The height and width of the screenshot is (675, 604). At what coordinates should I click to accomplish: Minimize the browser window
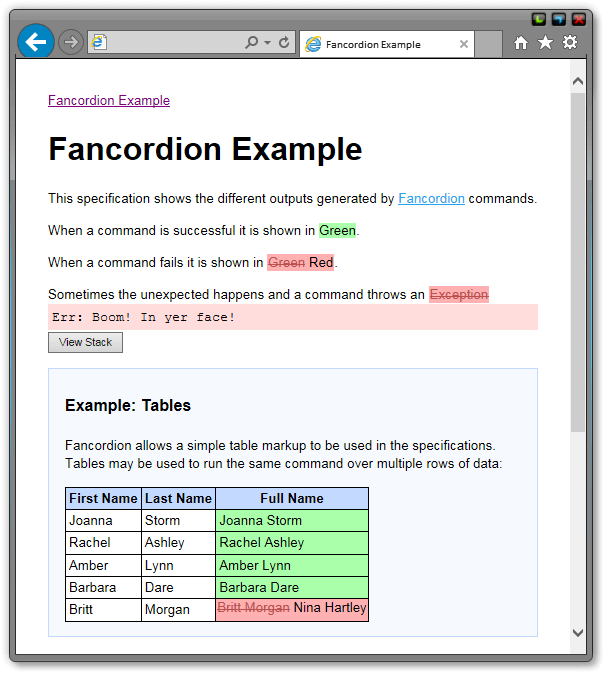click(539, 19)
